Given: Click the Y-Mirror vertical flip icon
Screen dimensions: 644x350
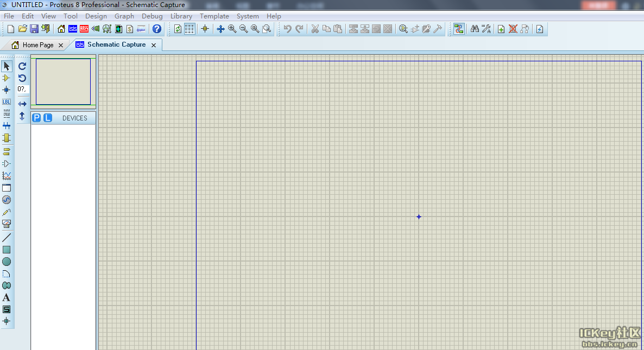Looking at the screenshot, I should click(22, 116).
